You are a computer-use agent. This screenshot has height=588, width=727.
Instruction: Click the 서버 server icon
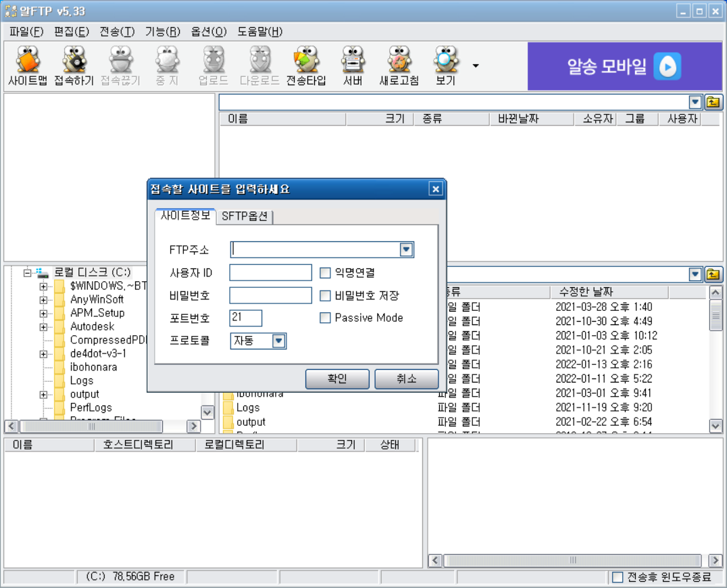(x=353, y=66)
